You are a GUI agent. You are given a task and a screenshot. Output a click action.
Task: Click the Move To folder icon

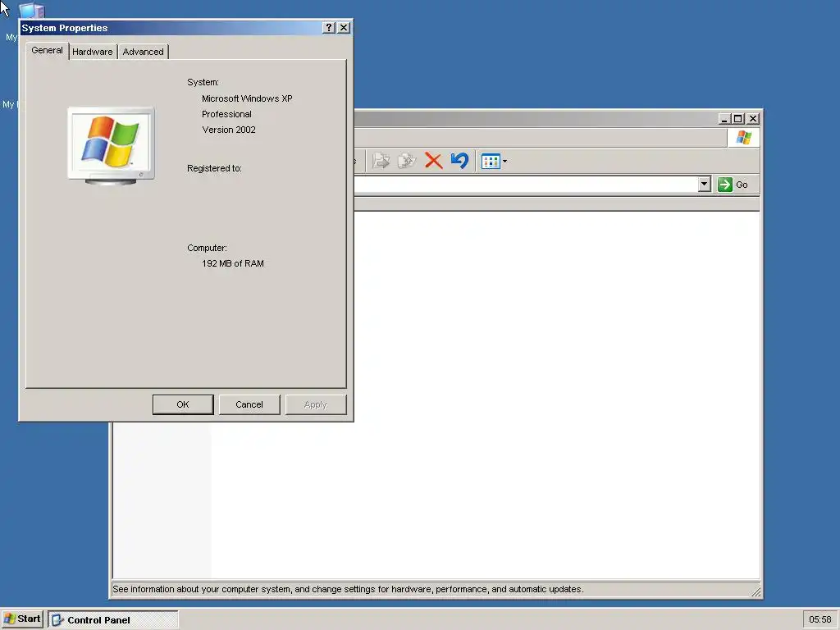381,161
